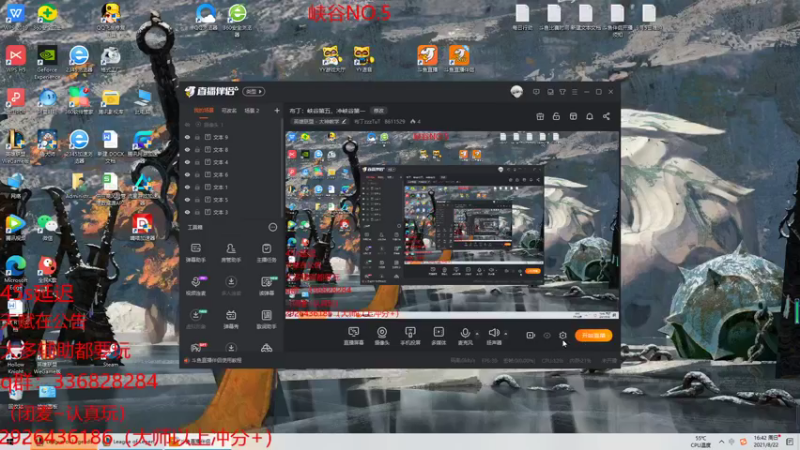Image resolution: width=800 pixels, height=450 pixels.
Task: Add a new scene with the plus button
Action: pos(277,110)
